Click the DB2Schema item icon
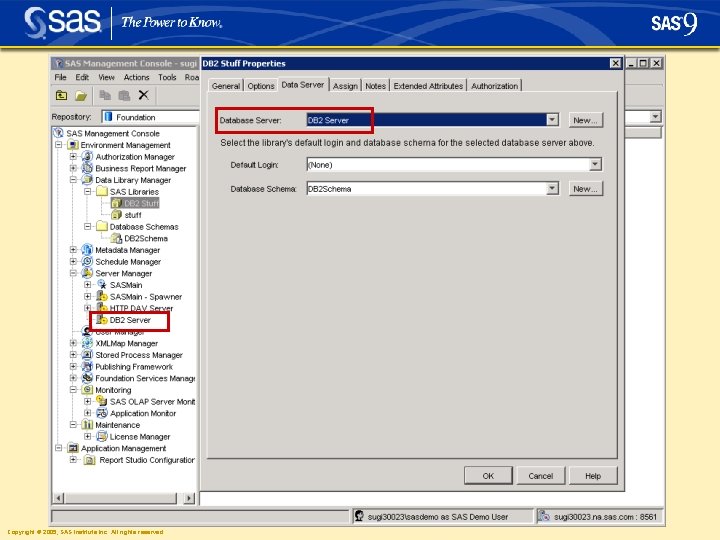Image resolution: width=720 pixels, height=540 pixels. (x=117, y=238)
